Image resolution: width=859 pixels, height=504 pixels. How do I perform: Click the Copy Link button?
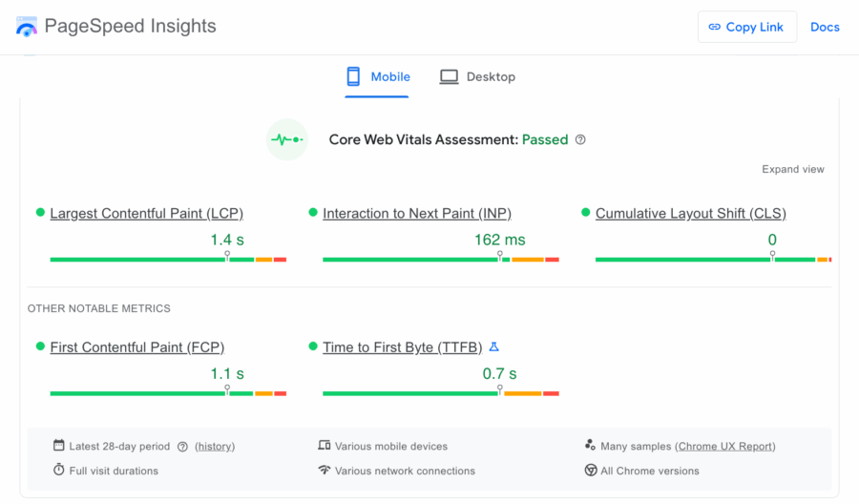[x=746, y=27]
